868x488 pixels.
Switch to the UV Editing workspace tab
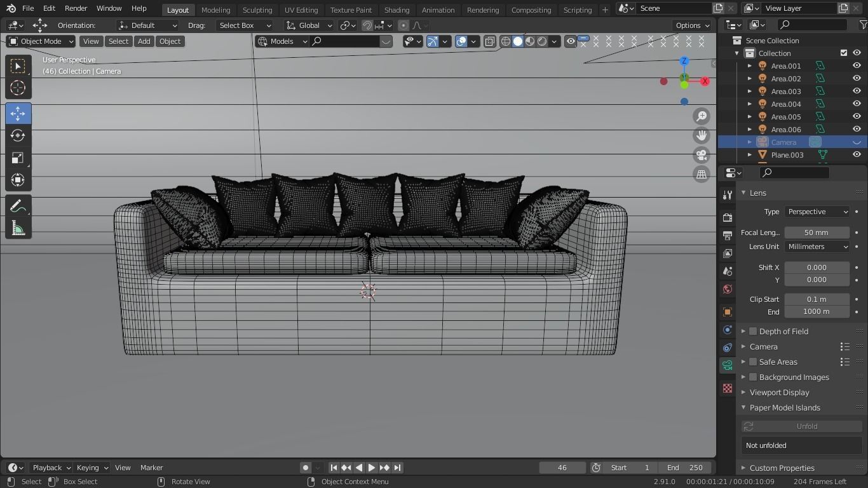(x=301, y=10)
